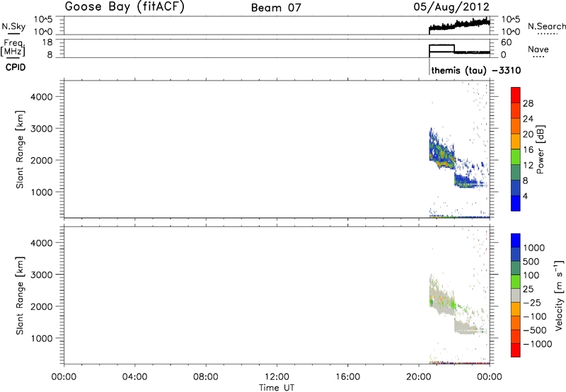Screen dimensions: 566x392
Task: Click the date '05/Aug/2012'
Action: tap(451, 7)
